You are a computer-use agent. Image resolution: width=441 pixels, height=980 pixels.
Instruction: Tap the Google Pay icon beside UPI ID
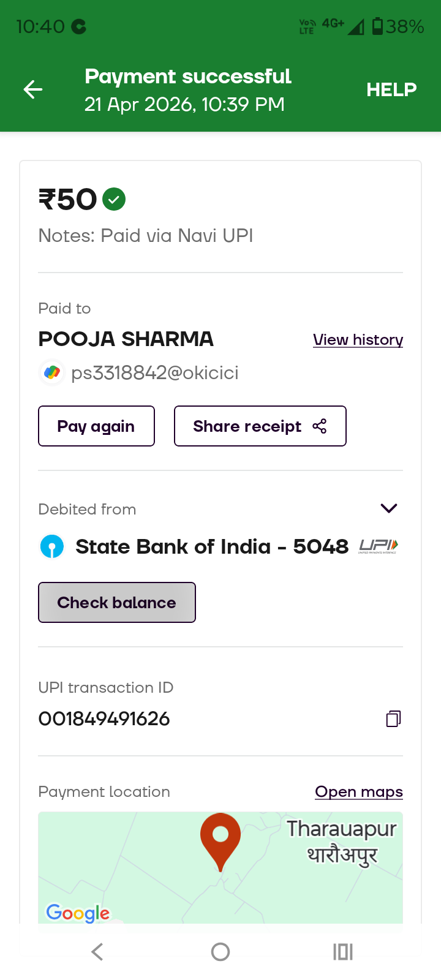52,372
